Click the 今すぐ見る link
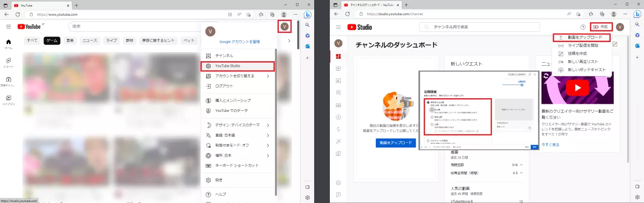Screen dimensions: 644x203 551,145
